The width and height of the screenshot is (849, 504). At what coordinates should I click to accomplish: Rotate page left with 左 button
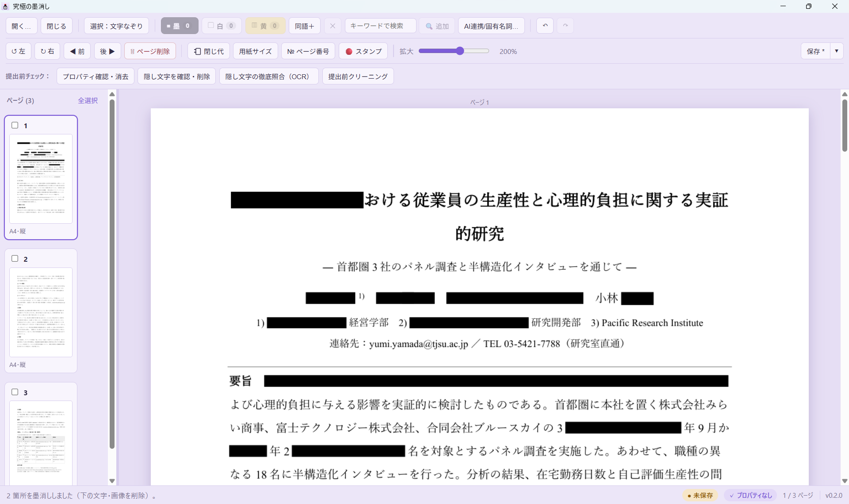click(x=19, y=51)
